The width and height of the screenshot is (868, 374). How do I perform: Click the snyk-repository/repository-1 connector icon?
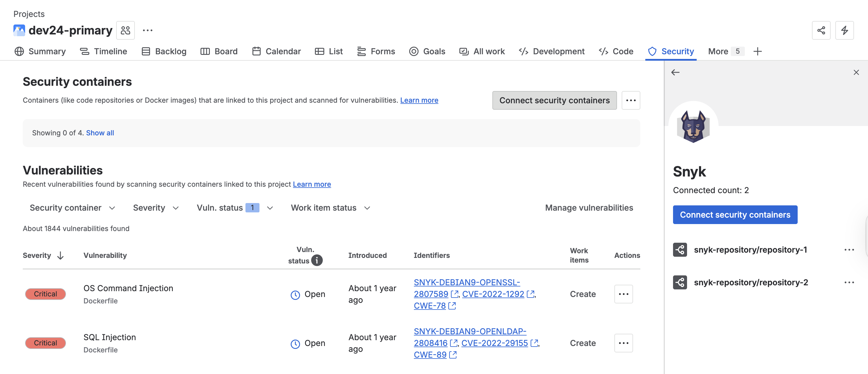(x=680, y=249)
